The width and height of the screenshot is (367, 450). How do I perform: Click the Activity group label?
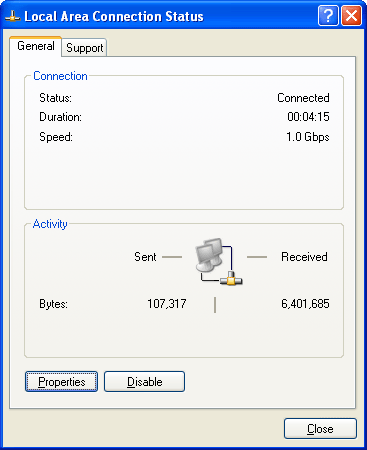(50, 224)
